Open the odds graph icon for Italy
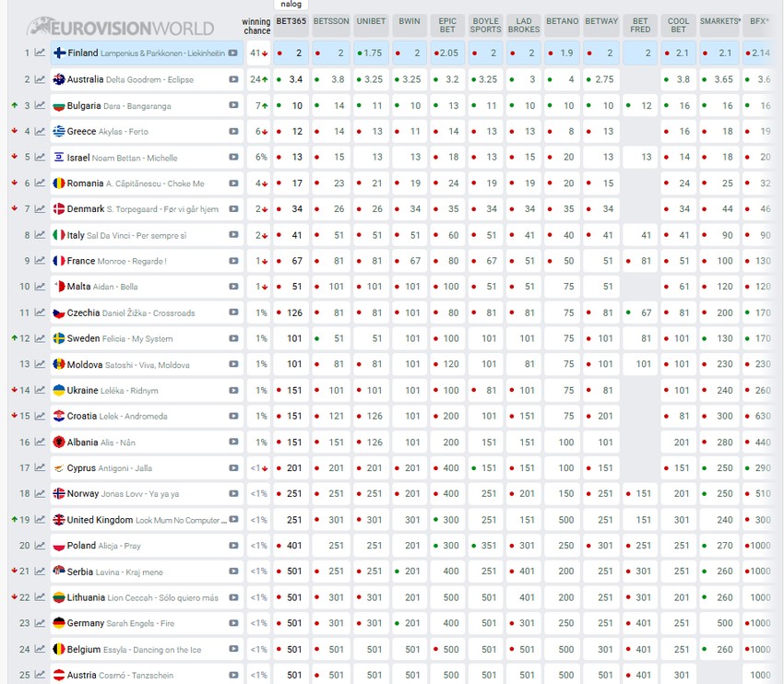784x684 pixels. click(40, 235)
